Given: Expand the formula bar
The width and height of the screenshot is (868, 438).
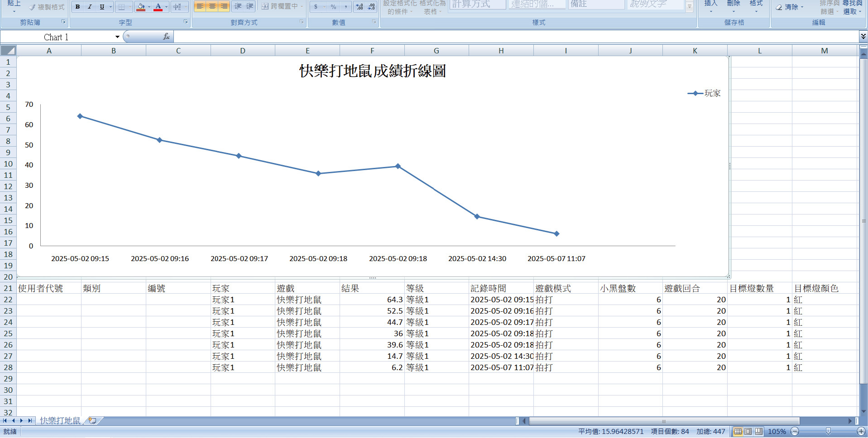Looking at the screenshot, I should (x=863, y=36).
